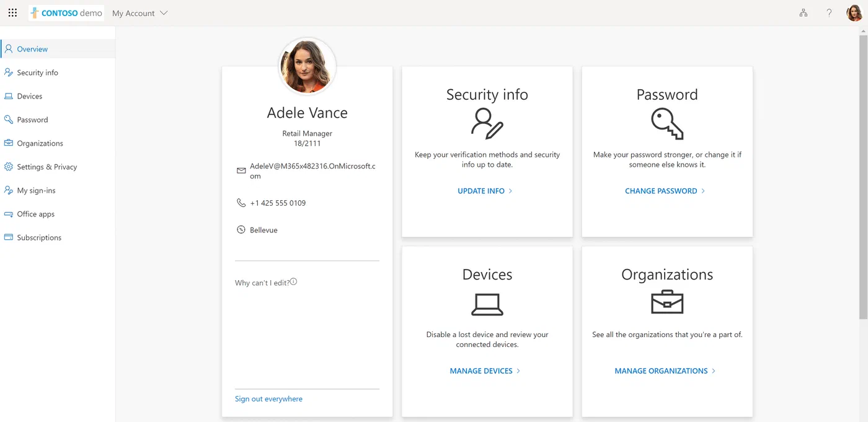
Task: Click the Security info pencil-person card icon
Action: pos(487,123)
